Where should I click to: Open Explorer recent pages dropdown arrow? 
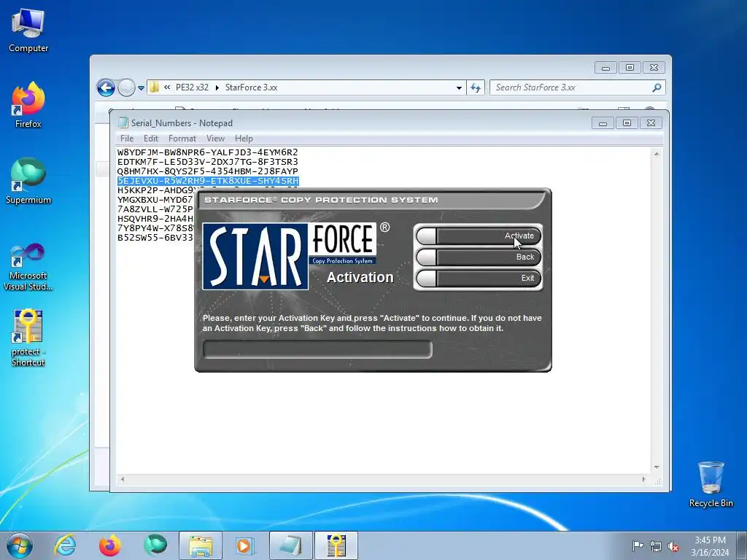point(141,88)
